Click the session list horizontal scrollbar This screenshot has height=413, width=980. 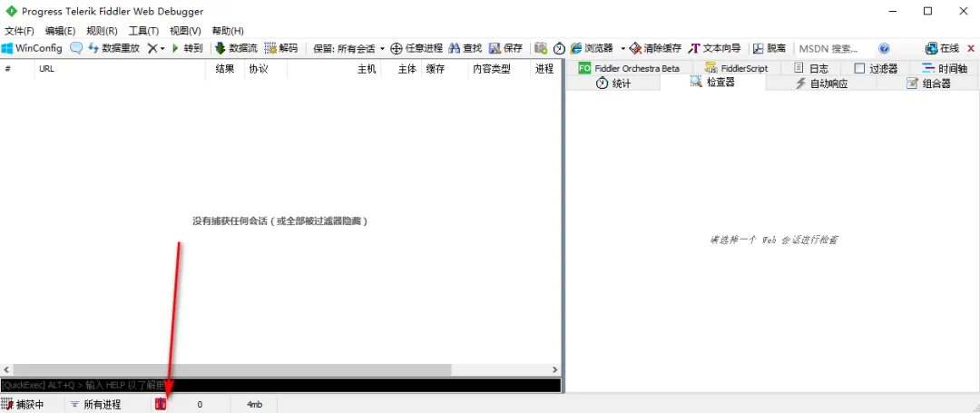(232, 370)
